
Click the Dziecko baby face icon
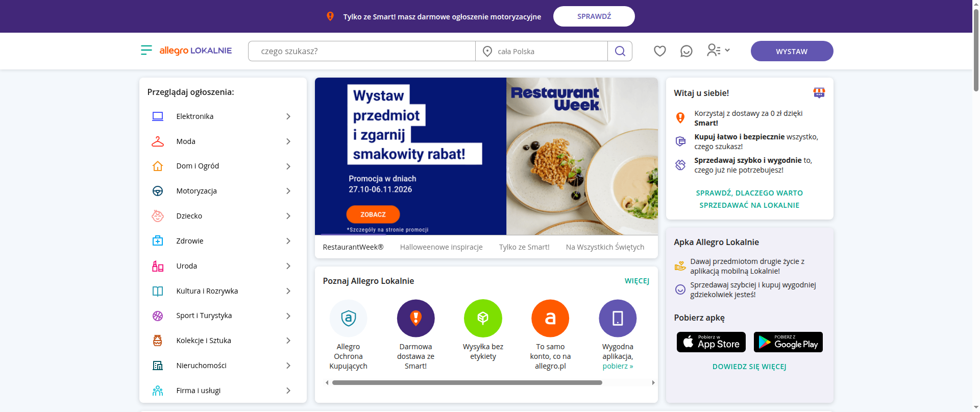coord(158,216)
